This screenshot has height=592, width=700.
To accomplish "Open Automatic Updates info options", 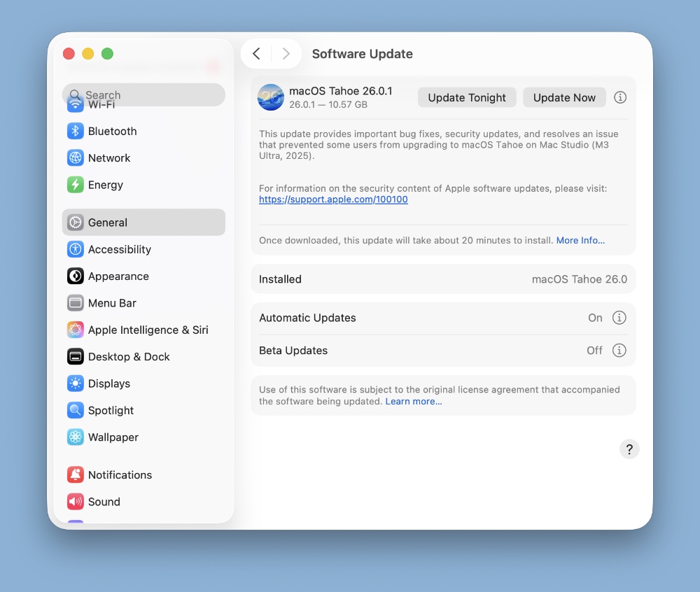I will click(x=619, y=318).
